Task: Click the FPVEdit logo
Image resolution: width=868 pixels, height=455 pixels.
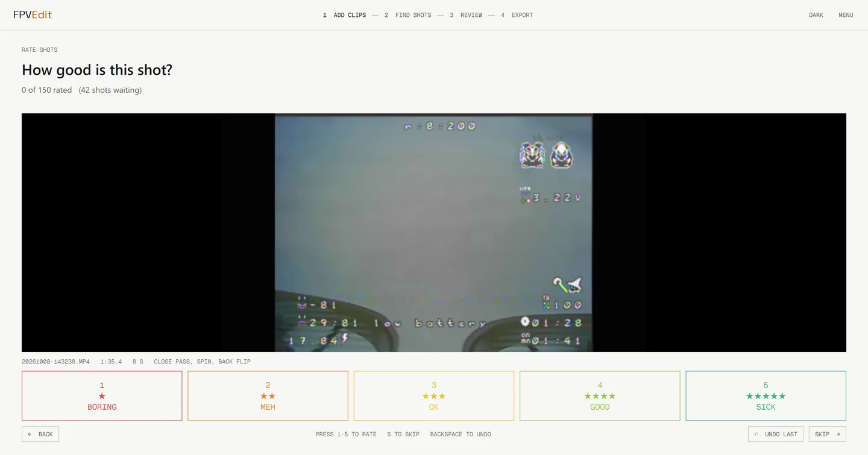Action: click(x=33, y=14)
